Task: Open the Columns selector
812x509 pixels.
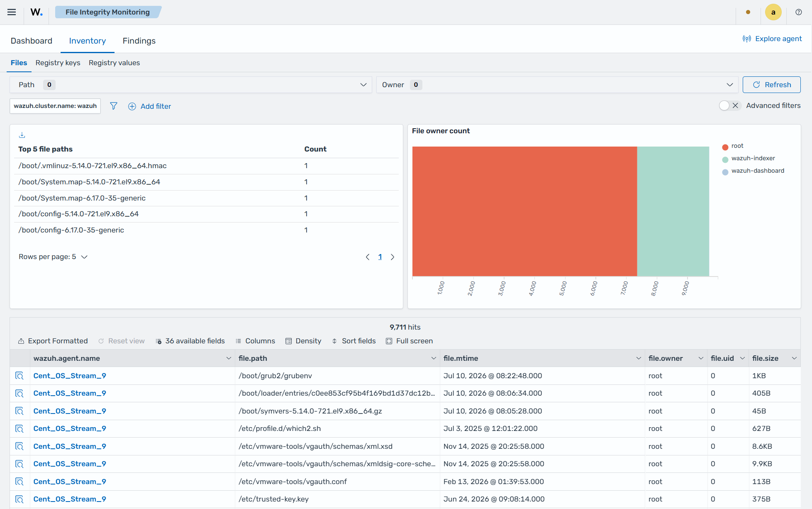Action: pos(255,341)
